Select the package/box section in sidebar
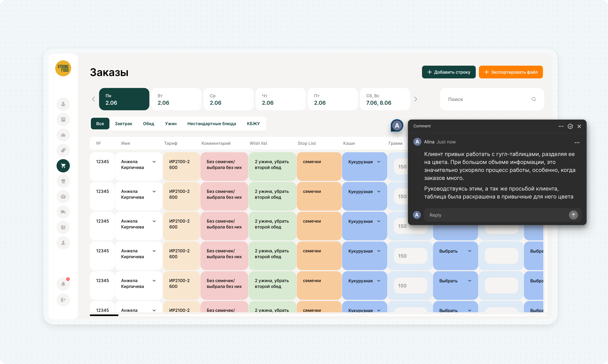 click(63, 196)
